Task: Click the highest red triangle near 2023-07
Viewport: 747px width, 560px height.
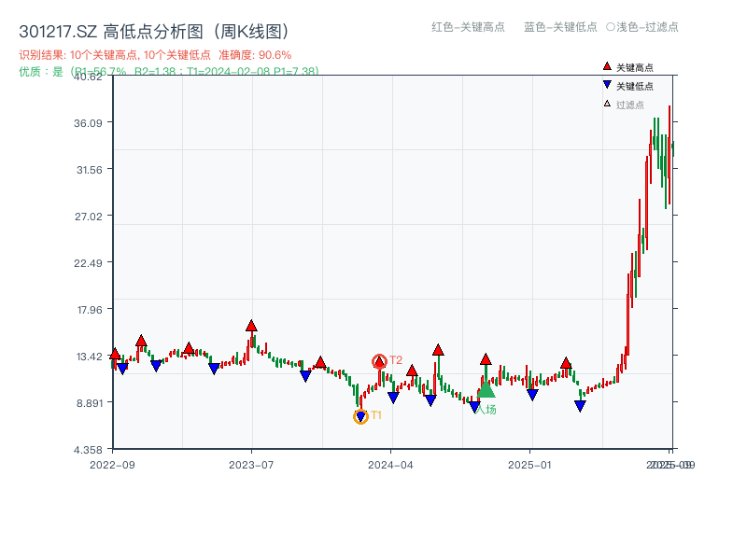Action: [x=250, y=327]
